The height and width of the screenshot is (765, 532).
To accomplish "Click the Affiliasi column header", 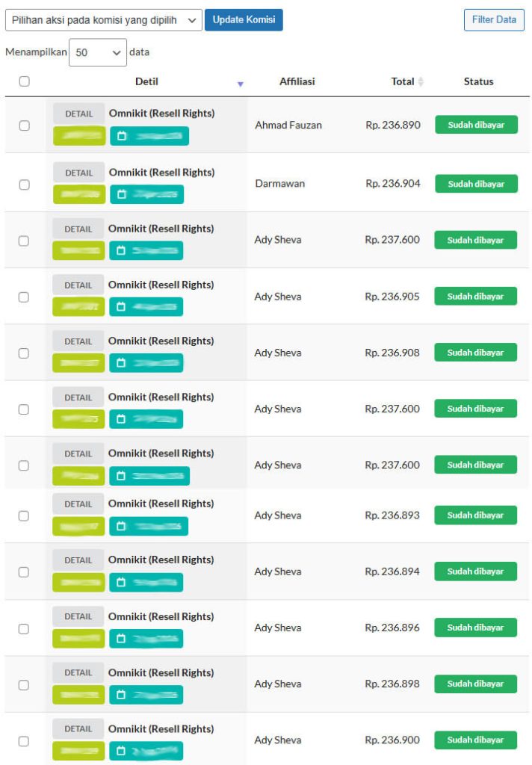I will pos(297,81).
